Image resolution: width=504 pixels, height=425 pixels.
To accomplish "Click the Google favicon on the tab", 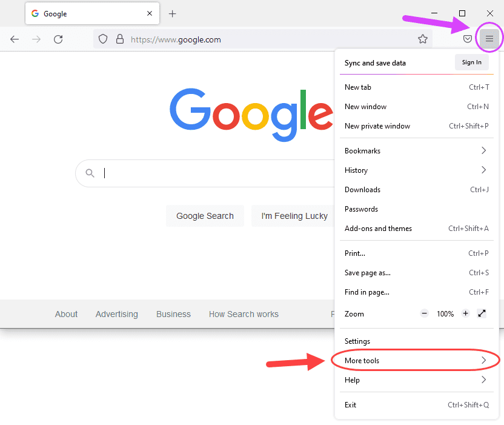I will pyautogui.click(x=35, y=13).
